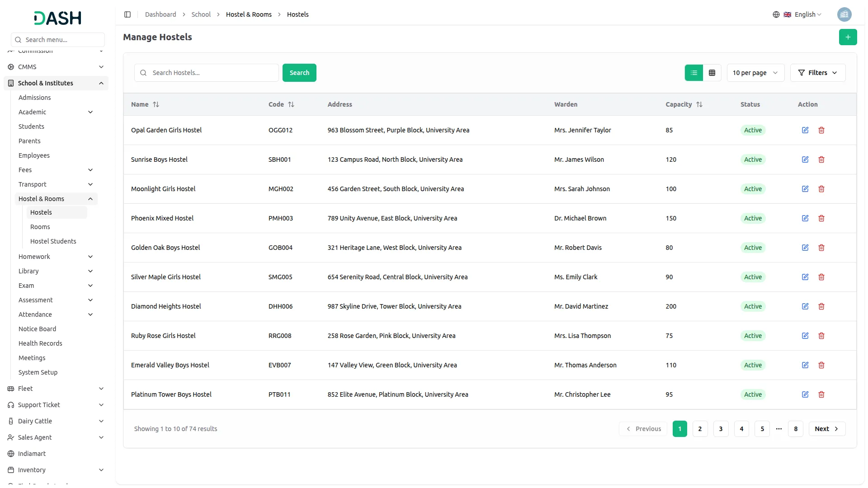Delete the Sunrise Boys Hostel entry

[821, 160]
